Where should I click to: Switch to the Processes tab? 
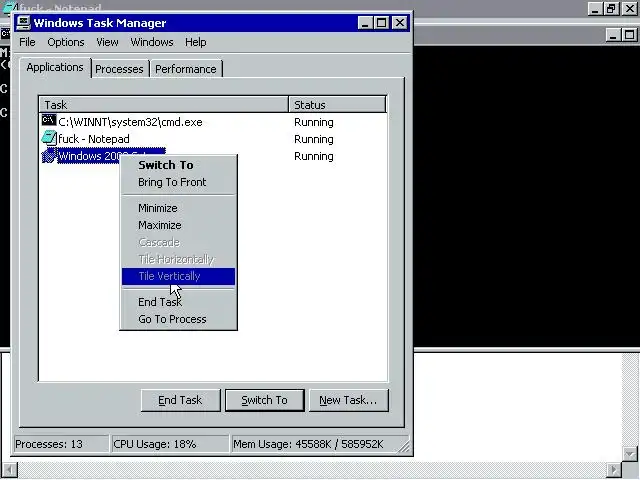click(x=119, y=69)
